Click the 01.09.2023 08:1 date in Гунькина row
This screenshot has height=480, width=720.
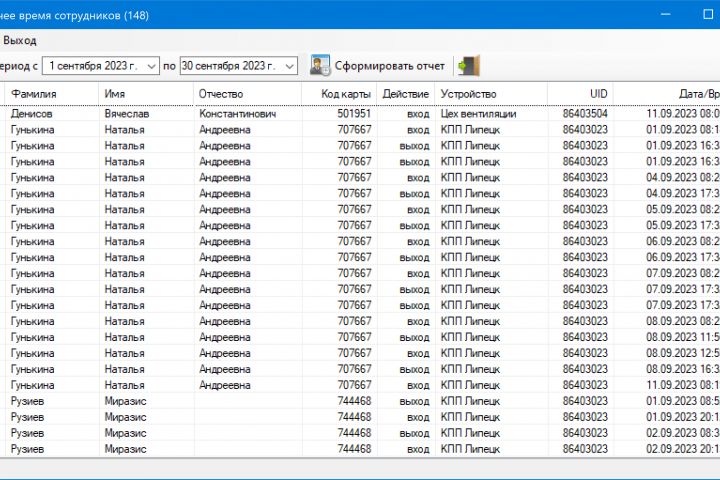point(683,130)
